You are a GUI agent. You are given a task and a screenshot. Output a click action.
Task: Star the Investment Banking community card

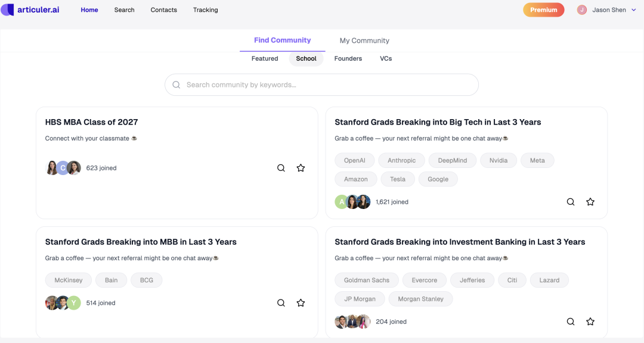(x=590, y=322)
